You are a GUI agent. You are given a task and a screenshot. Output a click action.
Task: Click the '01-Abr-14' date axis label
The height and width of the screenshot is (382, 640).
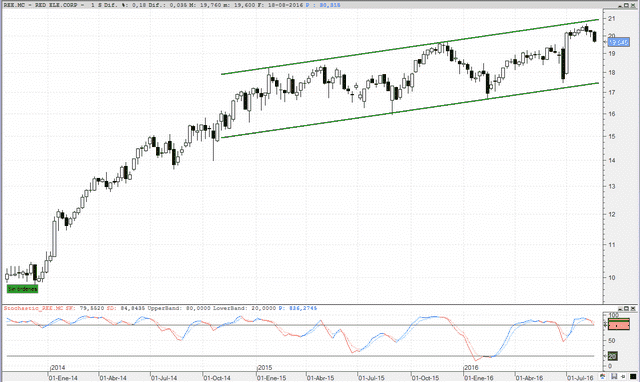[x=113, y=378]
